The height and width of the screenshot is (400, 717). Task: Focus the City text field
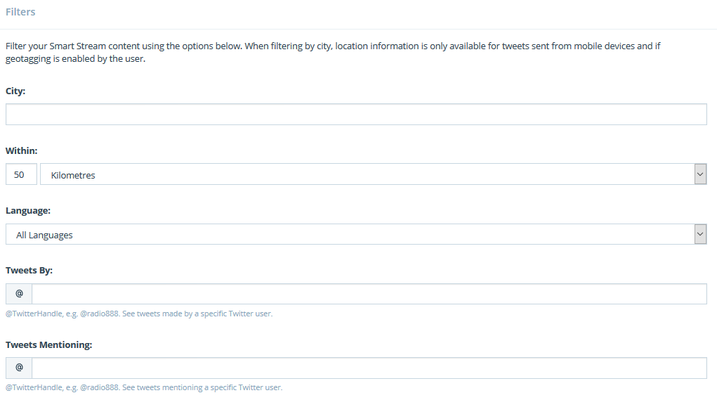click(356, 114)
